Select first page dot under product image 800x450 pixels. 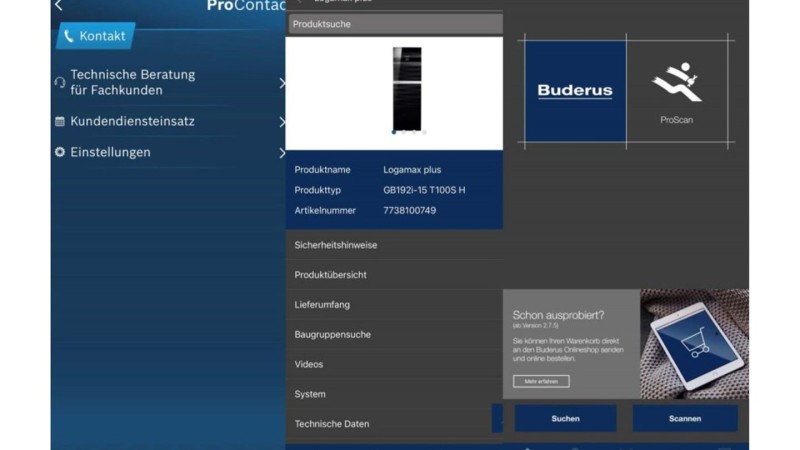click(x=393, y=132)
